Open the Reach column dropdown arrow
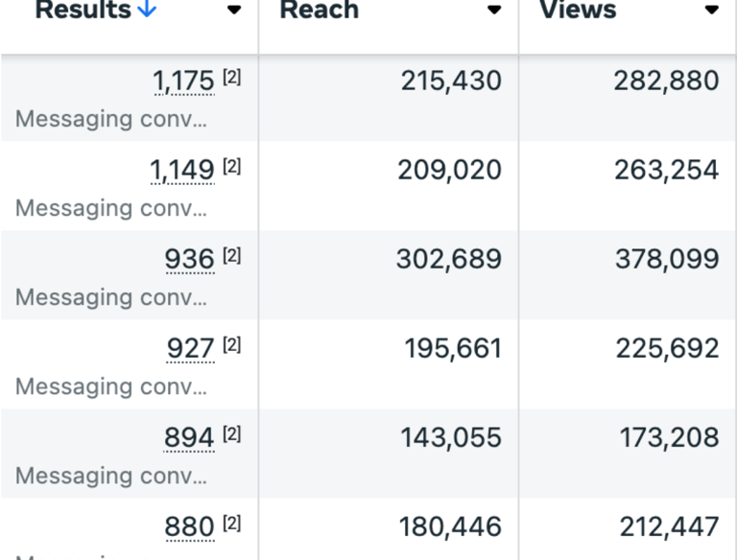 coord(494,10)
